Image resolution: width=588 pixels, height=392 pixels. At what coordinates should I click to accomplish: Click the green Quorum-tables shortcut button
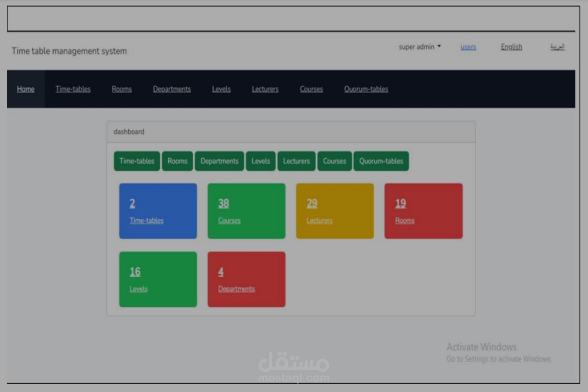pos(381,161)
